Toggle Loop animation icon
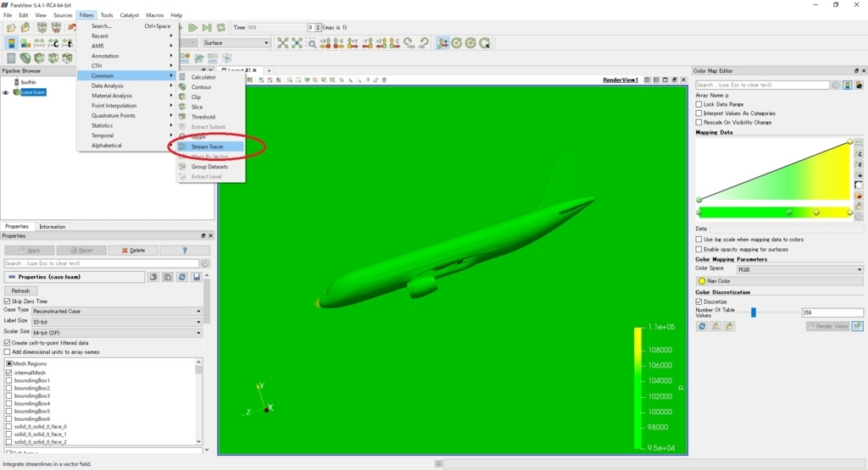 (x=221, y=28)
